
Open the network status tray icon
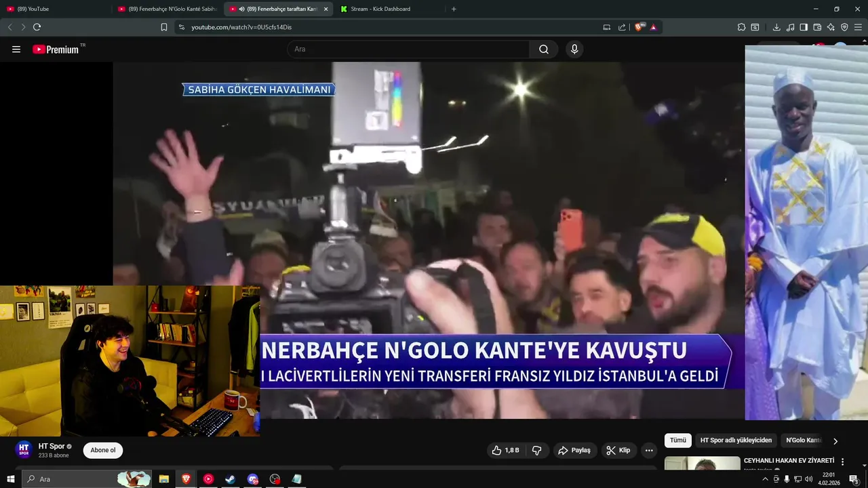pos(797,479)
